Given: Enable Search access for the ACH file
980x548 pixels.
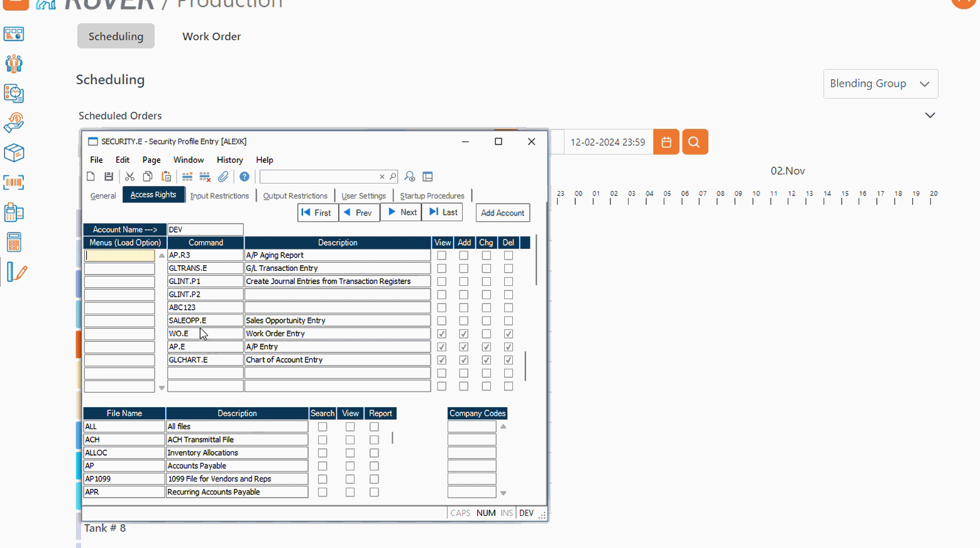Looking at the screenshot, I should (322, 439).
